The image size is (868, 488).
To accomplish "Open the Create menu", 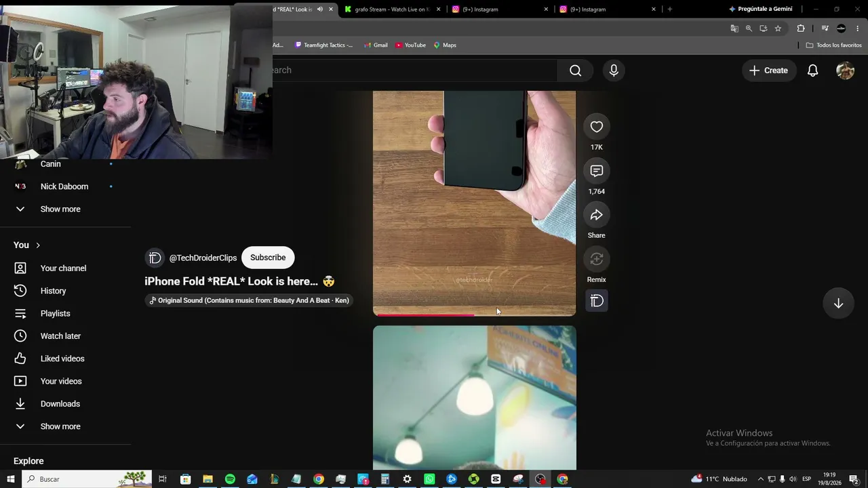I will (x=768, y=70).
